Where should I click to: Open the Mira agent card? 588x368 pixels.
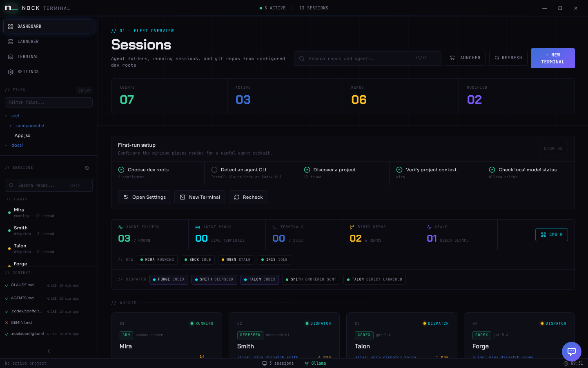coord(167,336)
